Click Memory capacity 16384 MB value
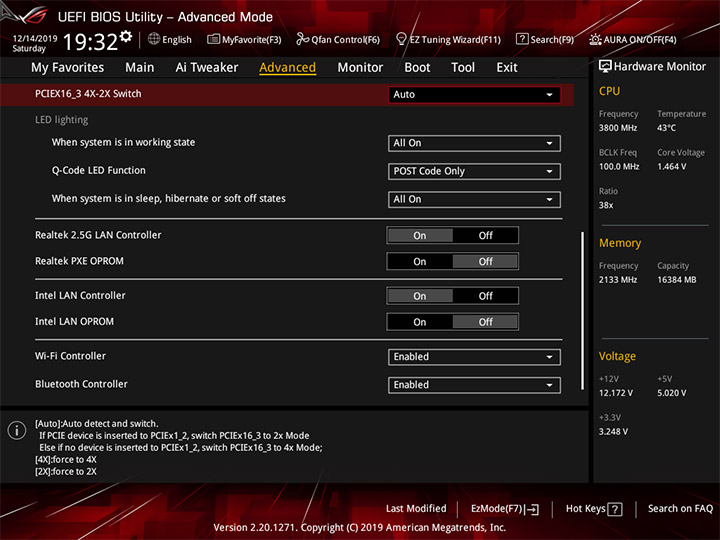This screenshot has height=540, width=720. click(677, 280)
